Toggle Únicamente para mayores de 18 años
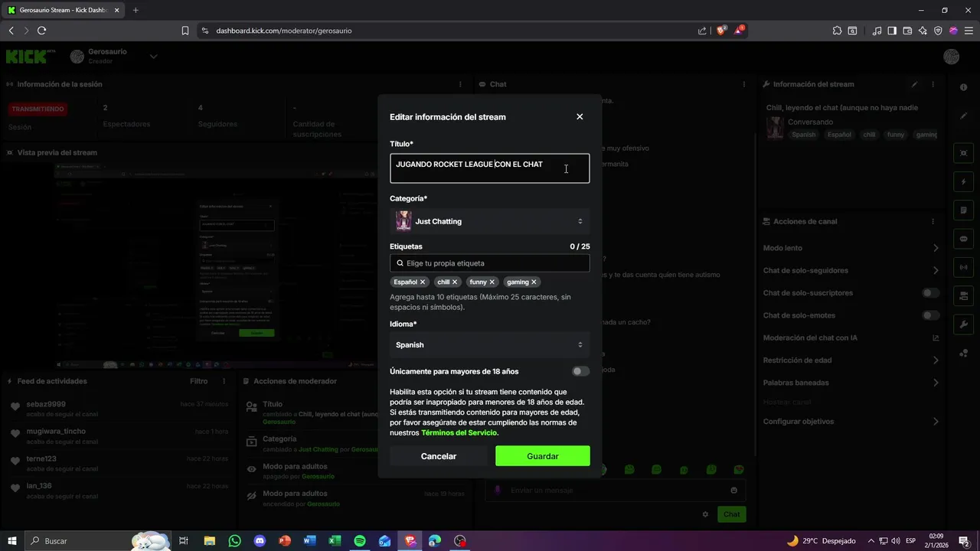Image resolution: width=980 pixels, height=551 pixels. (580, 371)
